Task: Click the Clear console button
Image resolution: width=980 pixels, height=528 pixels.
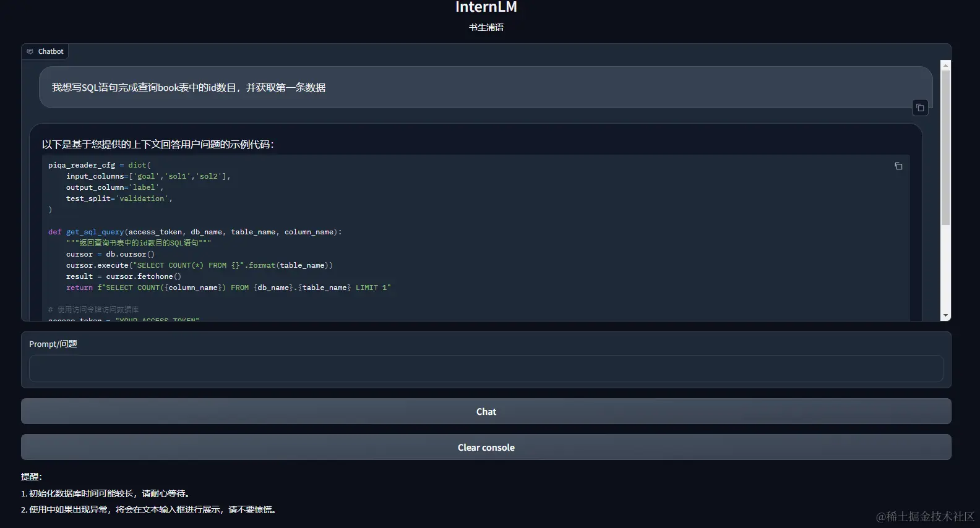Action: [486, 447]
